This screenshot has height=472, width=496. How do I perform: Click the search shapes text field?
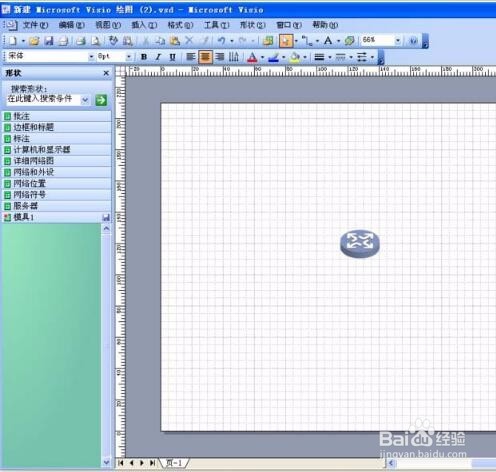(43, 99)
